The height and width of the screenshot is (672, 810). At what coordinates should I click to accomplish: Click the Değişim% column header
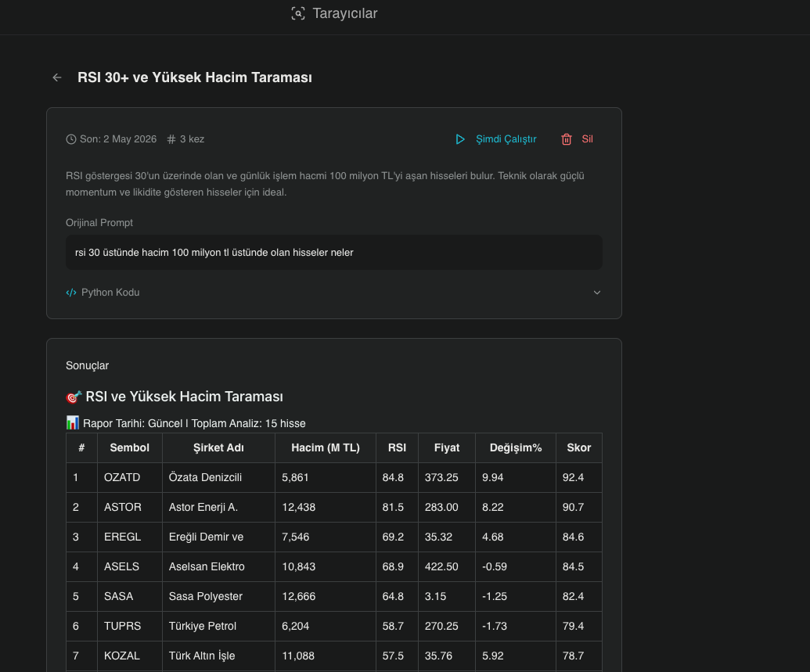point(516,447)
